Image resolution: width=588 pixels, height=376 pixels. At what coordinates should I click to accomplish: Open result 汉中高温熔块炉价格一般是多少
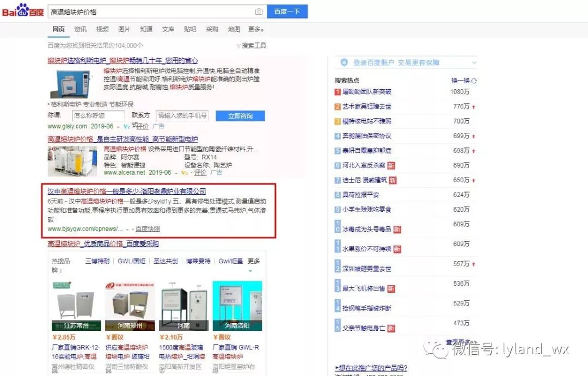tap(127, 191)
